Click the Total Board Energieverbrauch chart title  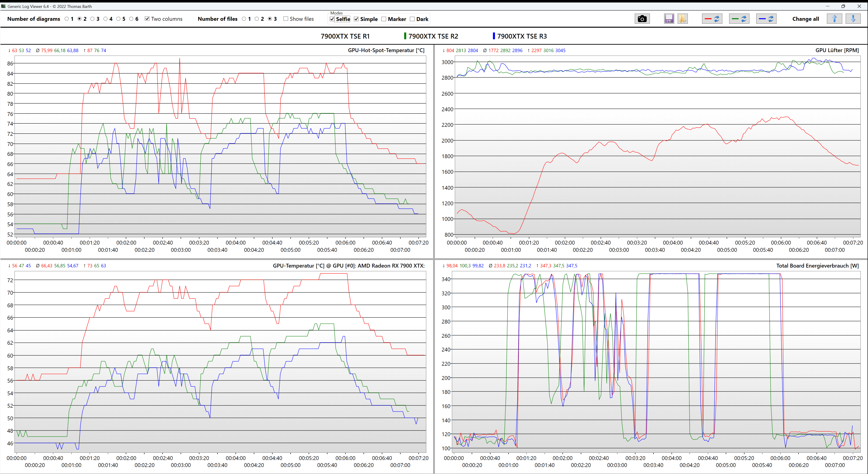pos(817,266)
